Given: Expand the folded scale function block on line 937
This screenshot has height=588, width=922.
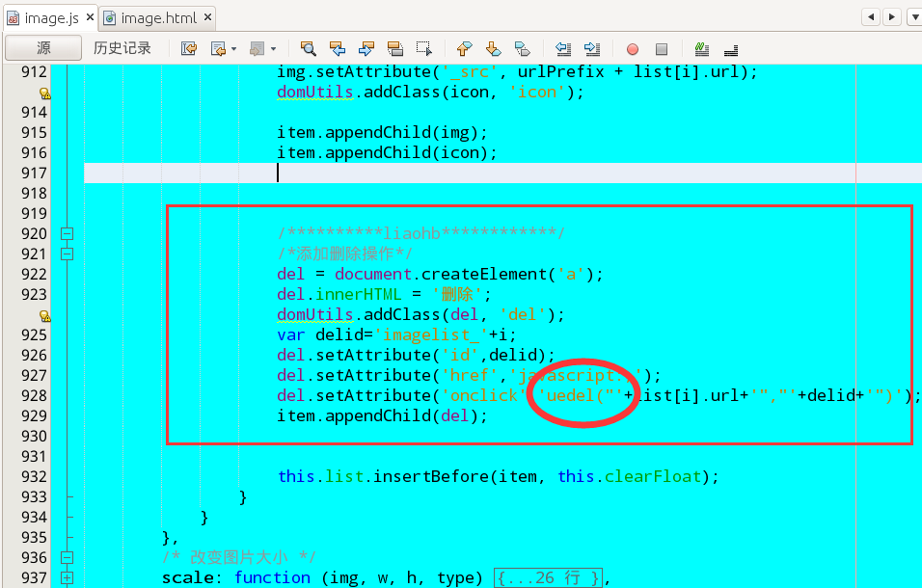Looking at the screenshot, I should [x=67, y=578].
